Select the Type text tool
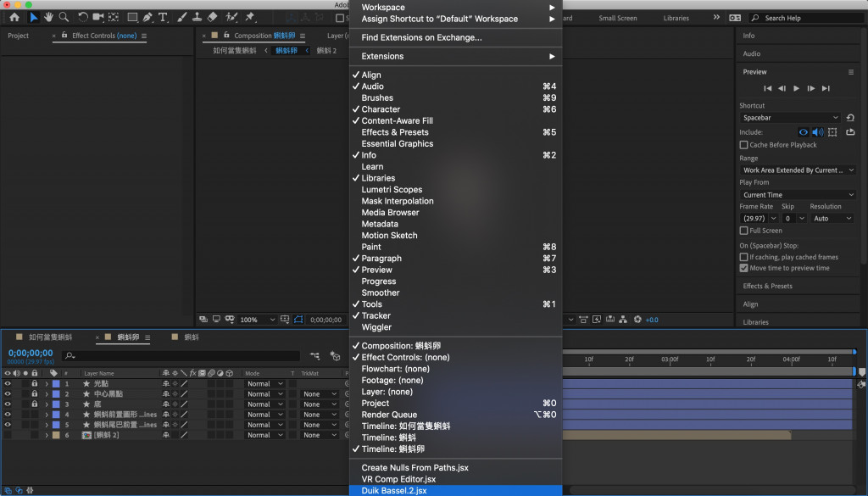 tap(163, 17)
